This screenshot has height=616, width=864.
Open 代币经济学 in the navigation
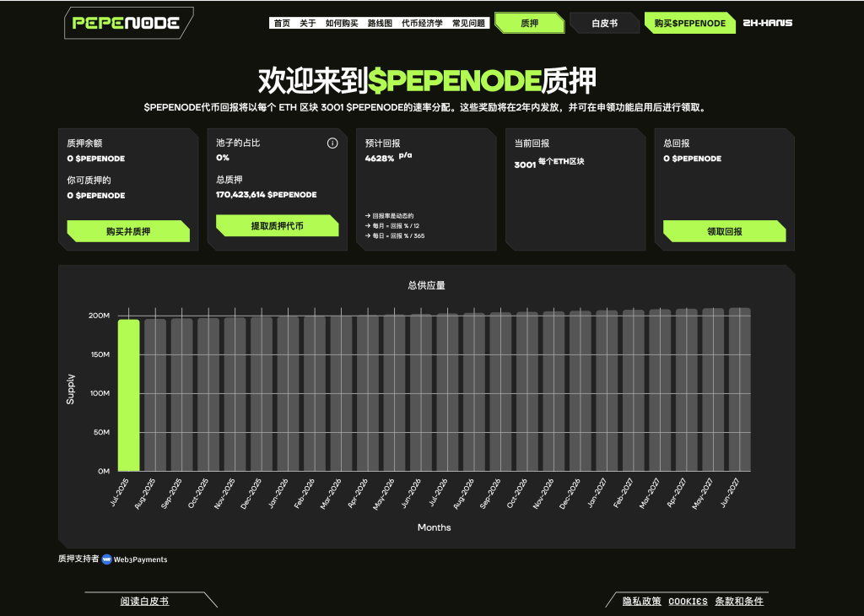click(422, 23)
